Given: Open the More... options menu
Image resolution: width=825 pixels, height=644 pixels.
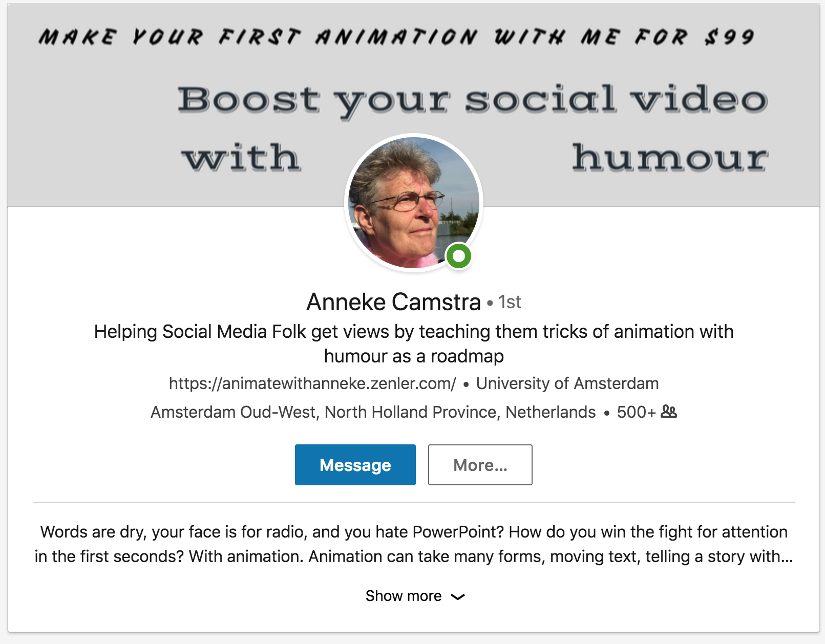Looking at the screenshot, I should click(480, 465).
